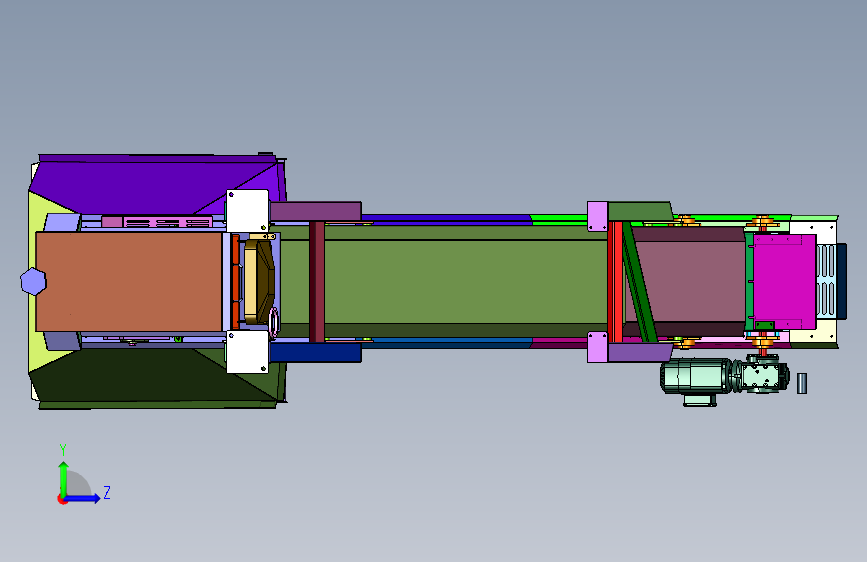Select the upper white square mounting plate
The image size is (867, 562).
click(248, 211)
